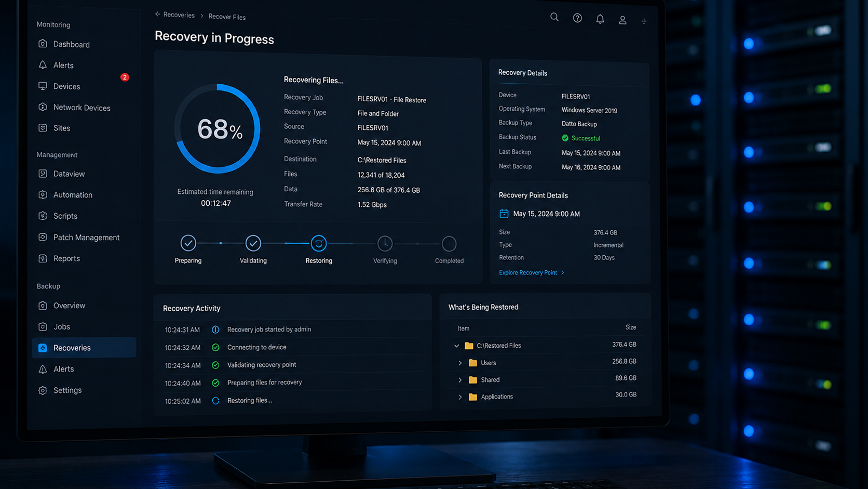Click the FILESRV01 - File Restore job name
Viewport: 868px width, 489px height.
pos(392,100)
